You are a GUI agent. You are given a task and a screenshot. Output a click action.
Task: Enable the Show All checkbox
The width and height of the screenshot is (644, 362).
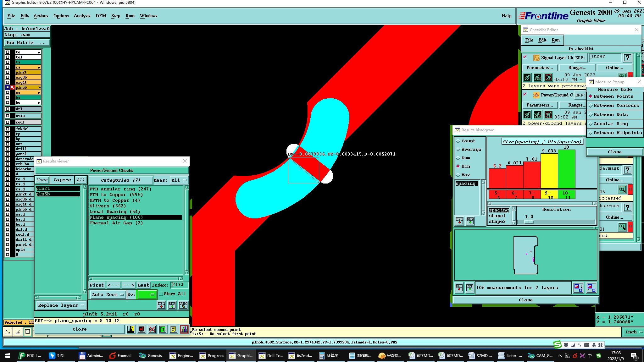(161, 294)
